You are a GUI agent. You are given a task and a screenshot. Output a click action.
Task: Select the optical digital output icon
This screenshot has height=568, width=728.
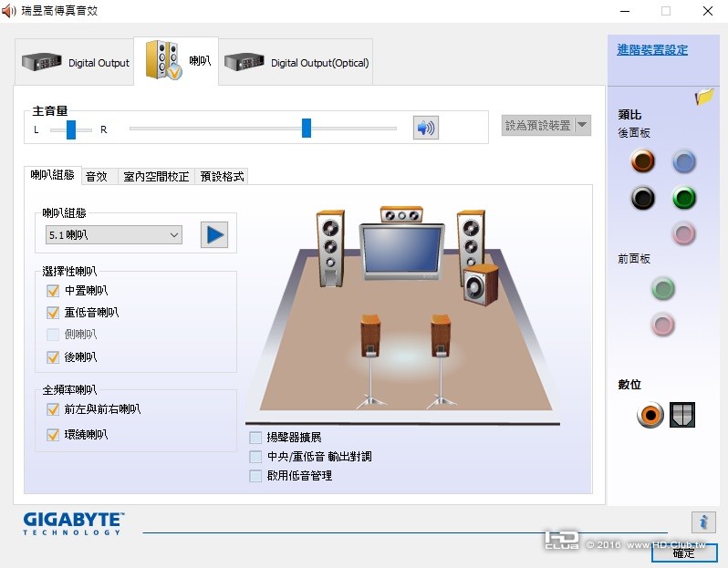click(682, 415)
